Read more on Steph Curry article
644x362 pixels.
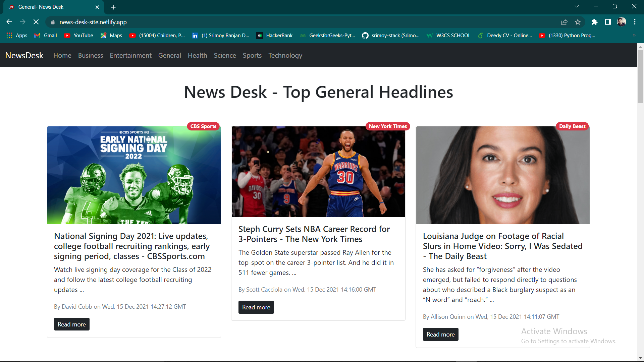[x=256, y=307]
